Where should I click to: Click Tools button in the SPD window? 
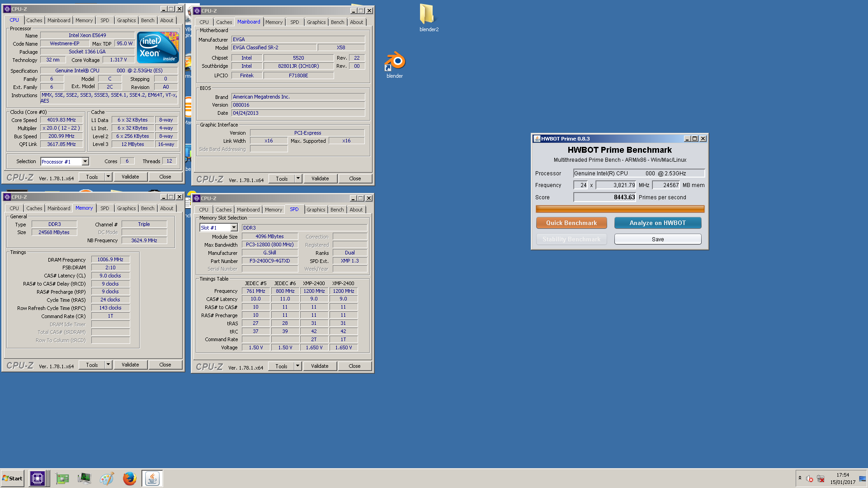point(281,366)
